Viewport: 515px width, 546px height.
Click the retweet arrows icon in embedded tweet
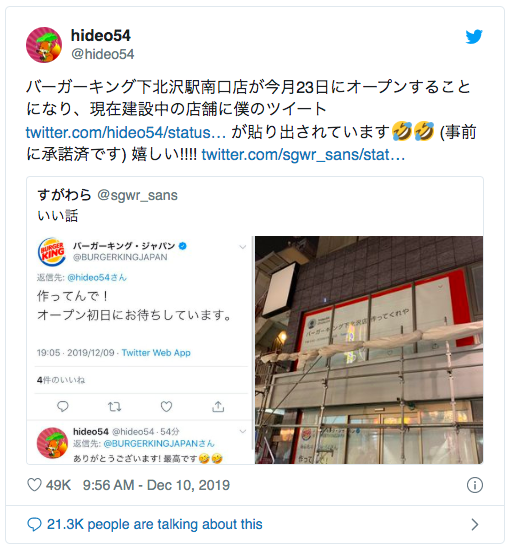point(114,406)
